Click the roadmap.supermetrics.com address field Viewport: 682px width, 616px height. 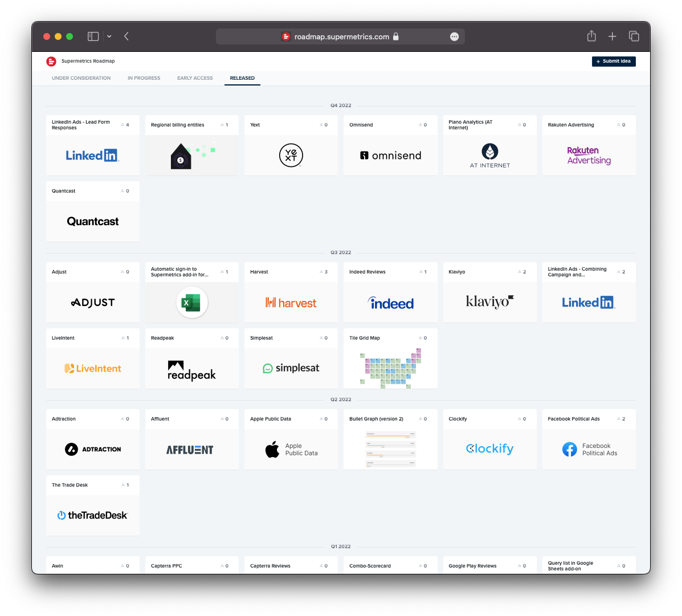click(x=341, y=36)
